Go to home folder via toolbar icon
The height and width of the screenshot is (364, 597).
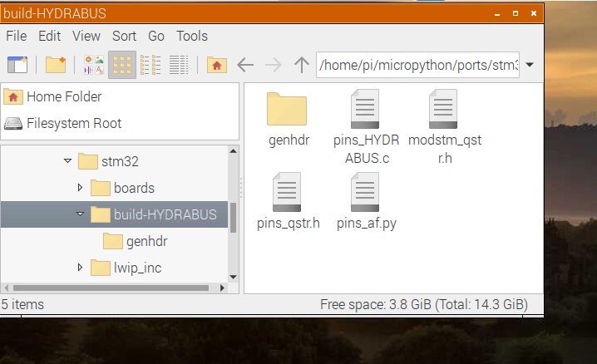coord(217,65)
